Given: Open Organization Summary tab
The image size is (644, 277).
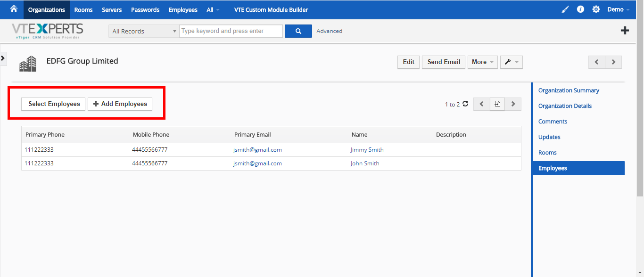Looking at the screenshot, I should click(569, 90).
